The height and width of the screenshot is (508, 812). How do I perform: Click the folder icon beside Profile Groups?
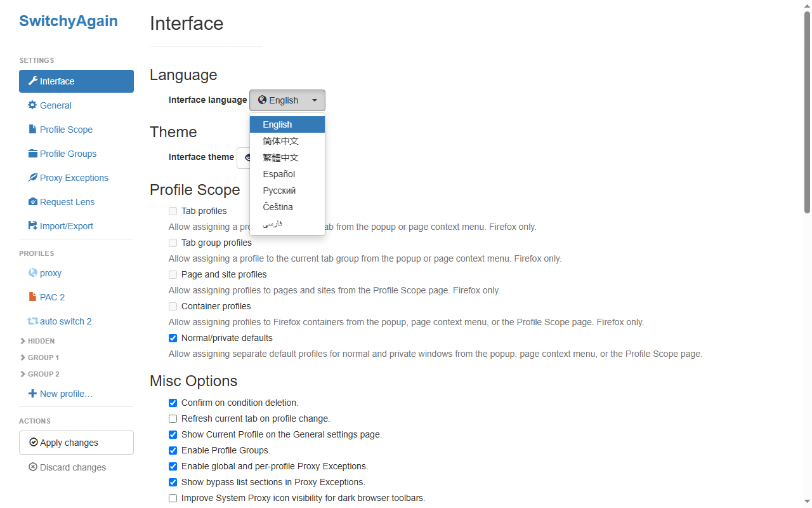(32, 154)
